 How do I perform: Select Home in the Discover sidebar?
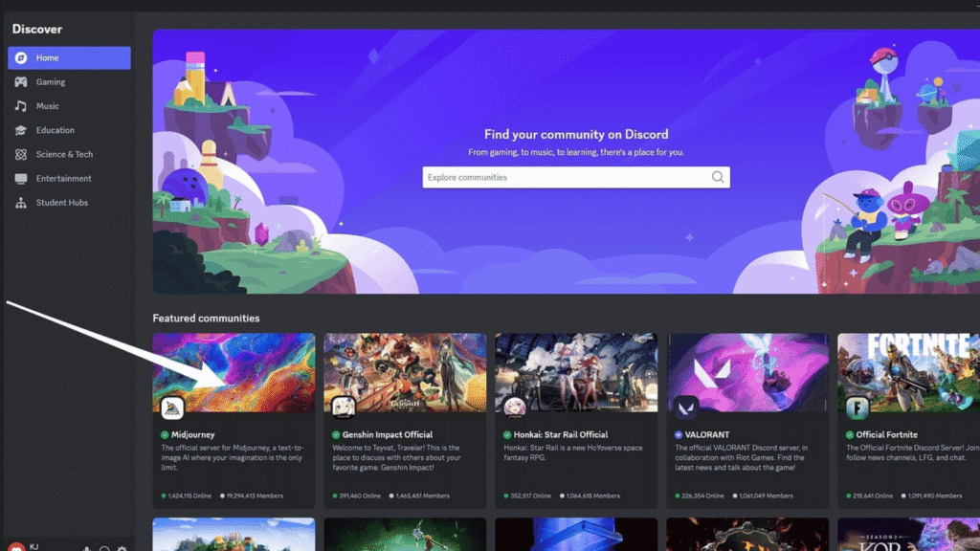(69, 57)
